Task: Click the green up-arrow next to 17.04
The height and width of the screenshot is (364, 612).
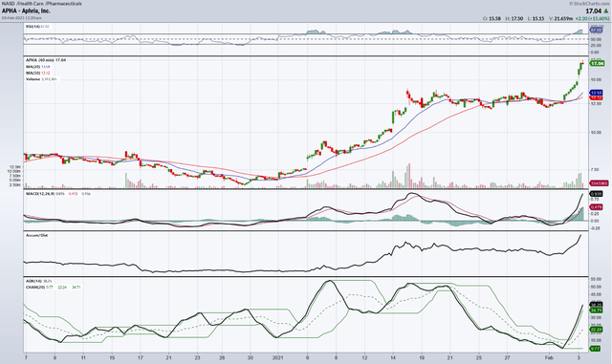Action: coord(605,11)
